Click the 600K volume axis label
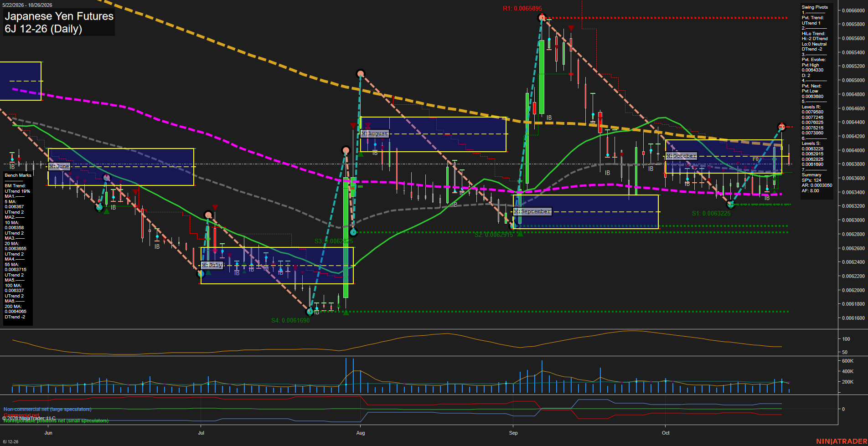 pyautogui.click(x=847, y=361)
